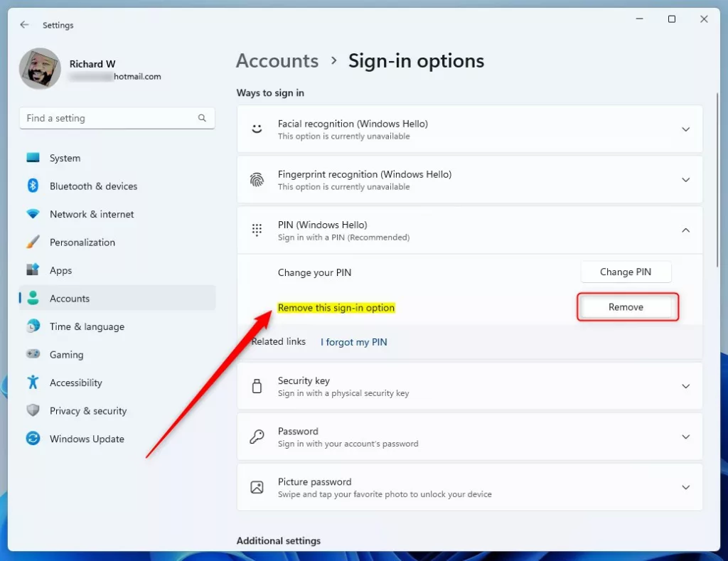Select Accessibility label in sidebar
This screenshot has width=728, height=561.
pyautogui.click(x=75, y=383)
